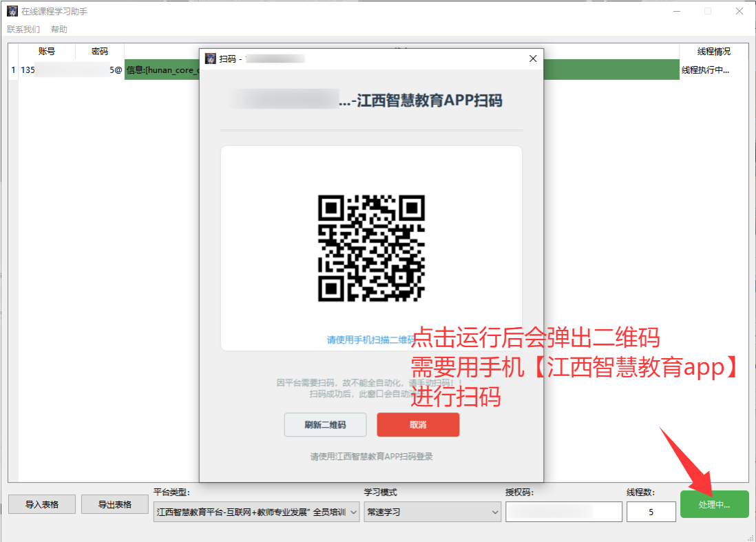
Task: Click the 刷新二维码 button
Action: (x=325, y=425)
